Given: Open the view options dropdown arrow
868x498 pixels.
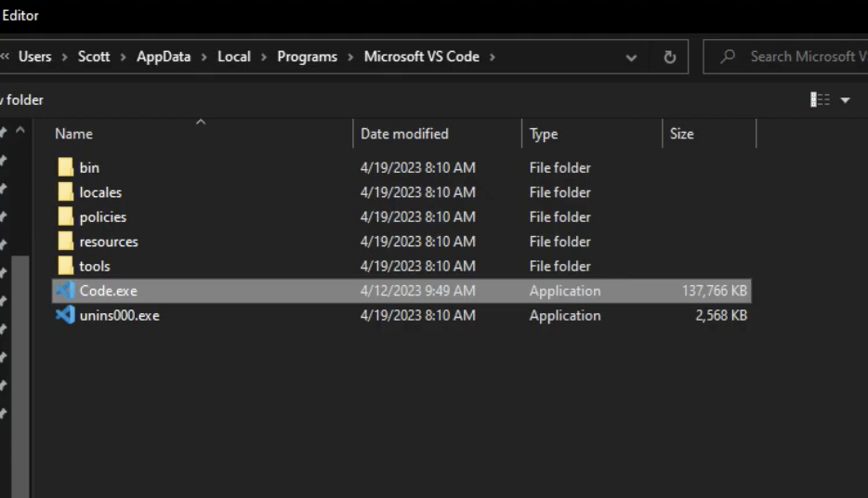Looking at the screenshot, I should click(x=846, y=100).
